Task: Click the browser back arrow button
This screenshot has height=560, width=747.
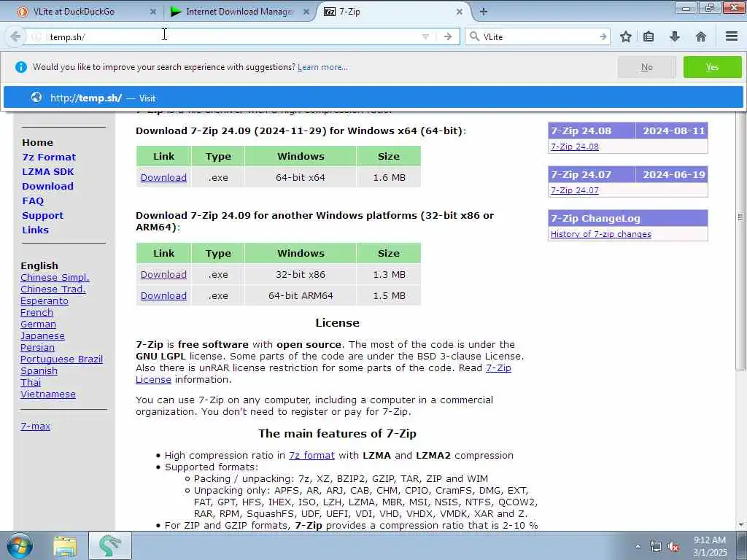Action: [x=15, y=36]
